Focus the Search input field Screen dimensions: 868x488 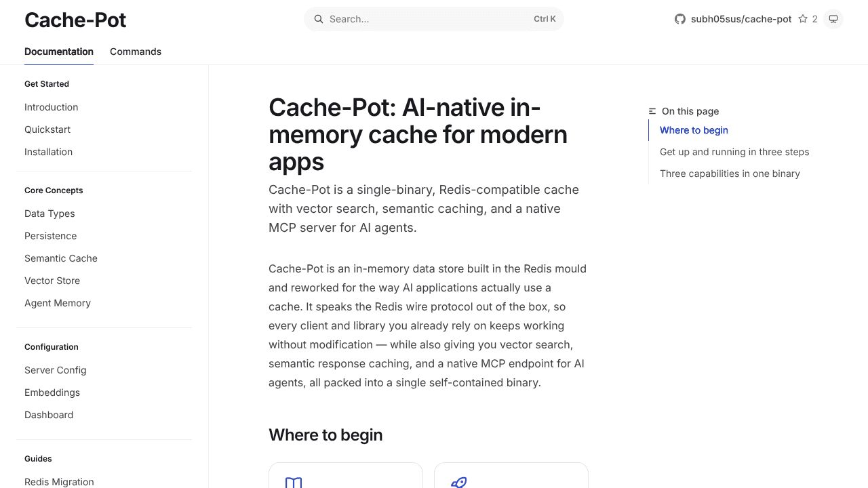pos(434,19)
